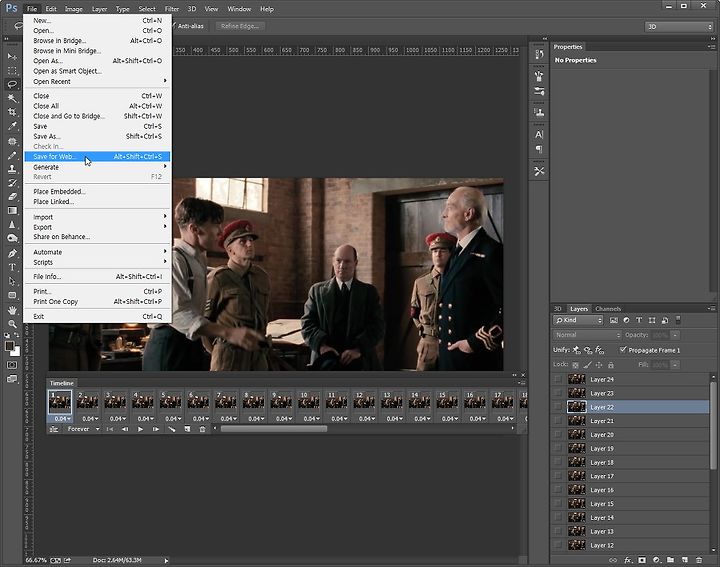The width and height of the screenshot is (720, 567).
Task: Click the background color swatch
Action: tap(17, 352)
